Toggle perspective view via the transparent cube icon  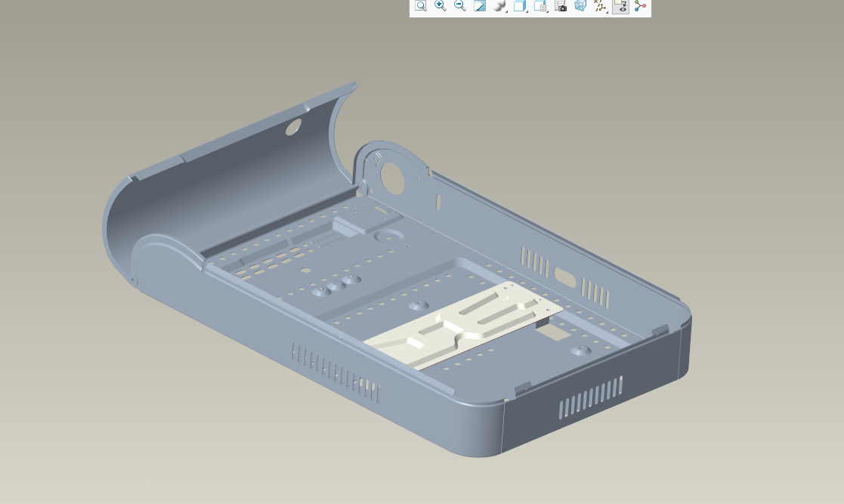(580, 6)
